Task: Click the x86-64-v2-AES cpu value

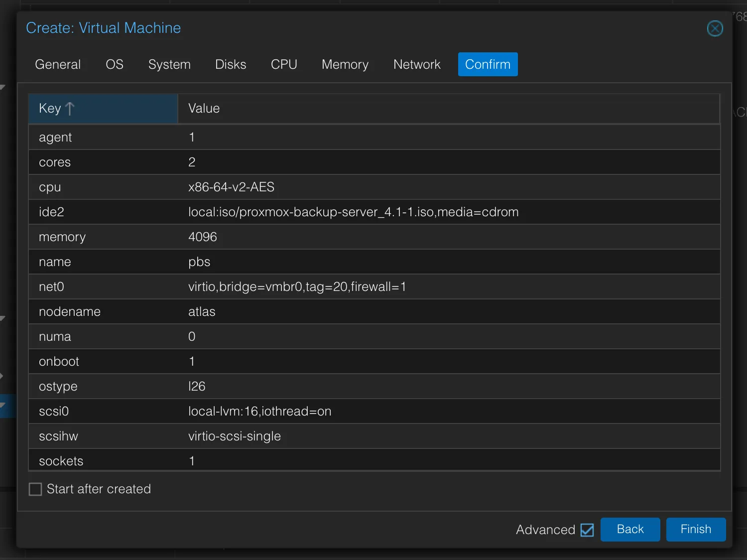Action: (x=232, y=187)
